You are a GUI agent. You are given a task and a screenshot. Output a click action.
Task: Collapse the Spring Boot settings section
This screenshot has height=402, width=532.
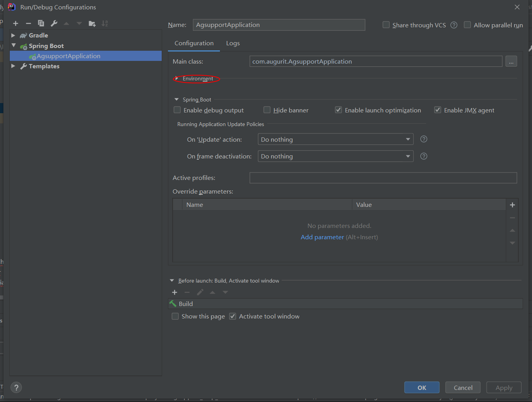pyautogui.click(x=177, y=100)
